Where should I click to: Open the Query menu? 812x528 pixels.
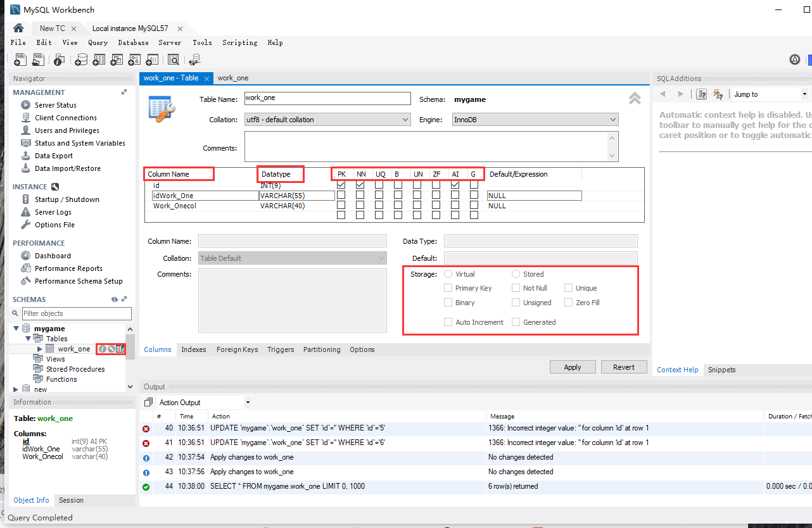tap(98, 42)
